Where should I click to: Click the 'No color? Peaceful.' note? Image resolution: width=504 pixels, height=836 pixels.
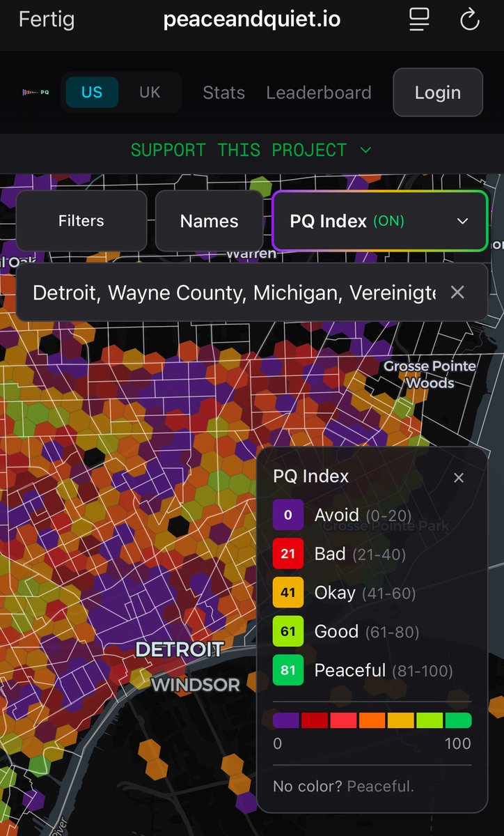344,787
